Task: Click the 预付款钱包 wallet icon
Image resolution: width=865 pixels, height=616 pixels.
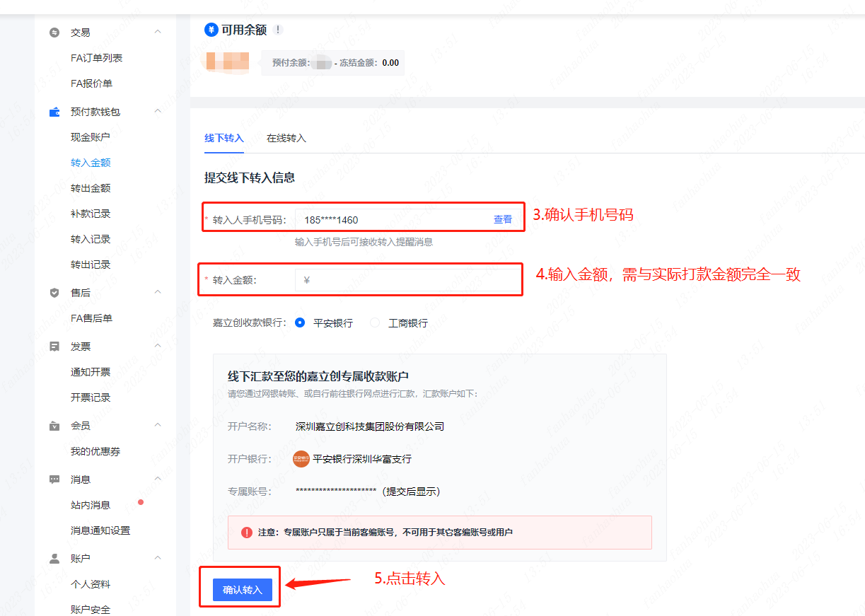Action: pyautogui.click(x=54, y=112)
